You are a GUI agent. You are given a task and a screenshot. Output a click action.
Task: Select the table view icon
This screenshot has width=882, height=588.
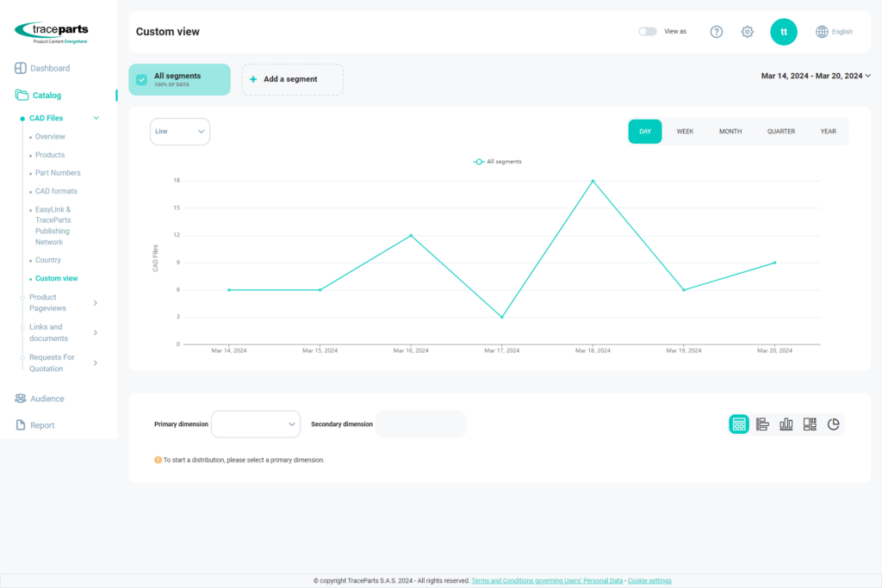[x=739, y=424]
